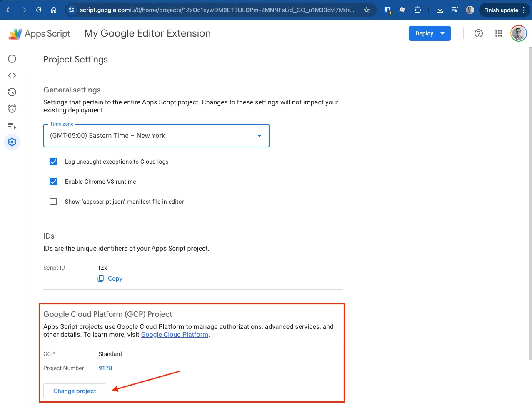The width and height of the screenshot is (532, 408).
Task: Click the browser address bar URL
Action: point(217,10)
